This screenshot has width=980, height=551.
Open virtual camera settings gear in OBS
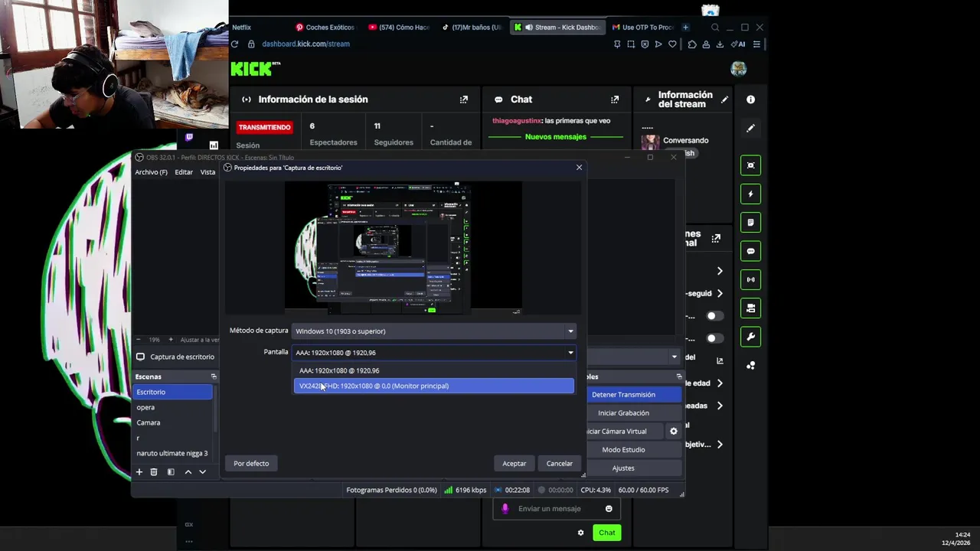pyautogui.click(x=674, y=432)
